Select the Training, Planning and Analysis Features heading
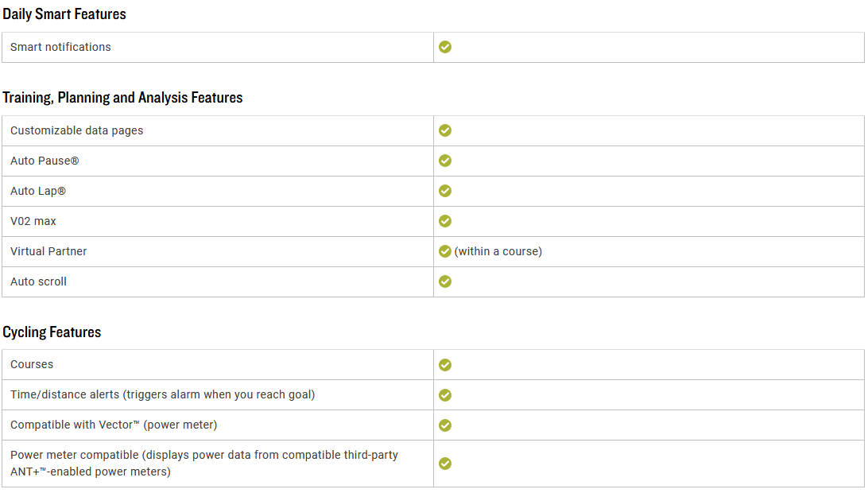Viewport: 868px width, 493px height. pos(122,98)
